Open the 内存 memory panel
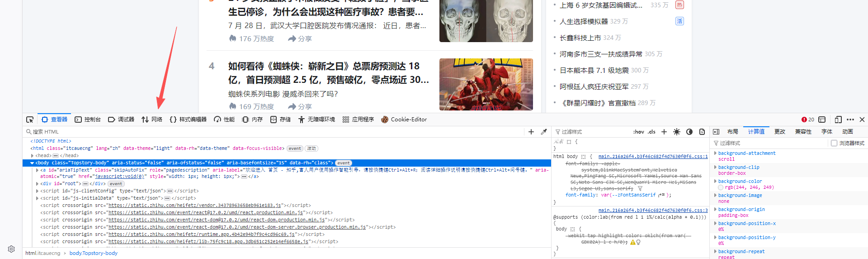Viewport: 868px width, 259px height. coord(252,120)
